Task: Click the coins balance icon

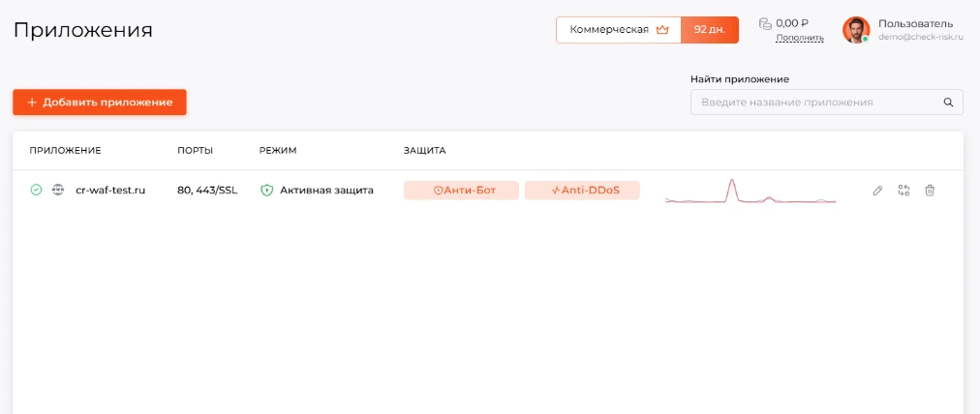Action: (765, 24)
